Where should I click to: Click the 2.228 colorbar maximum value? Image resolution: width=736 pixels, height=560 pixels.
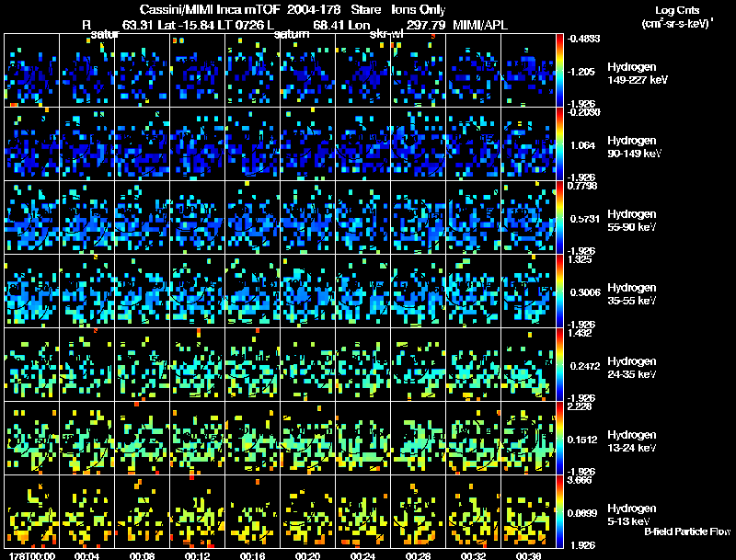pos(580,406)
